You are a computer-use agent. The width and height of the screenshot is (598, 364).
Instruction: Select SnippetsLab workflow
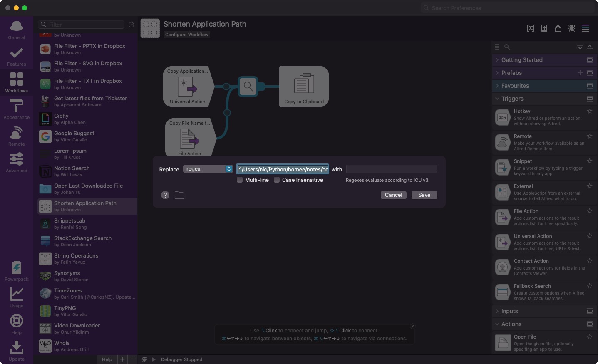point(87,224)
